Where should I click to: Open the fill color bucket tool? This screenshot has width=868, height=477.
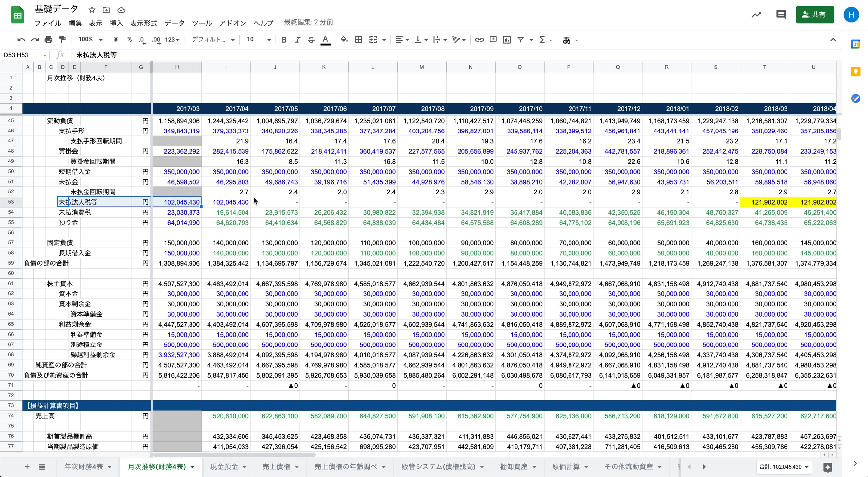tap(344, 40)
